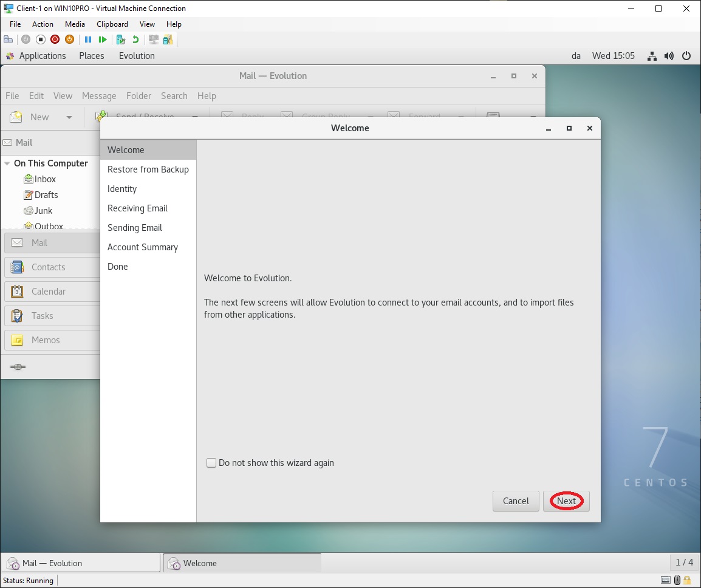The width and height of the screenshot is (701, 588).
Task: Open the 'da' keyboard layout selector
Action: 576,56
